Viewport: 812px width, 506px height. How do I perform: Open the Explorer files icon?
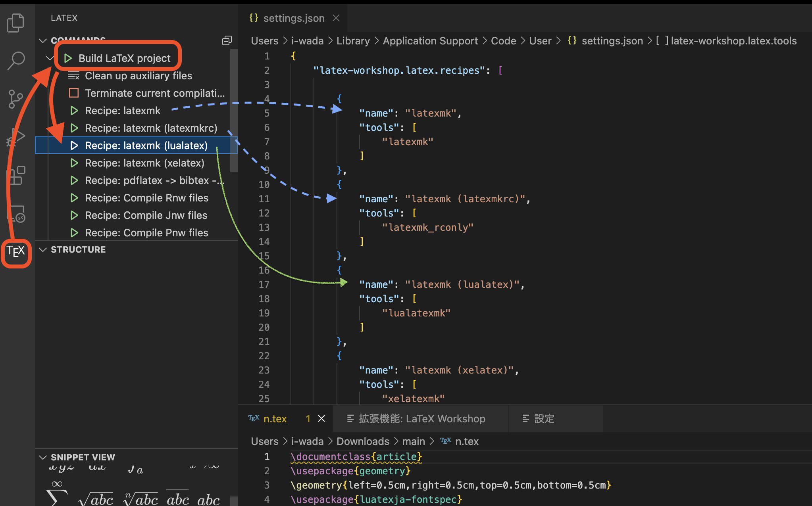tap(16, 23)
